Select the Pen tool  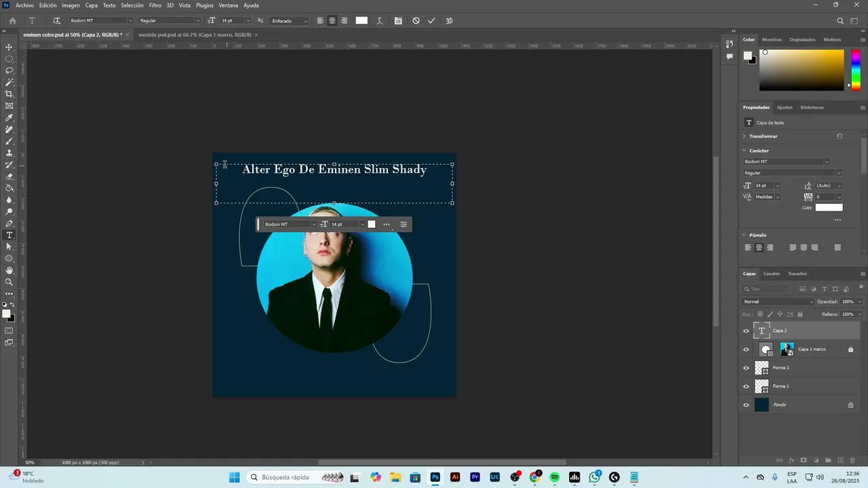click(9, 224)
